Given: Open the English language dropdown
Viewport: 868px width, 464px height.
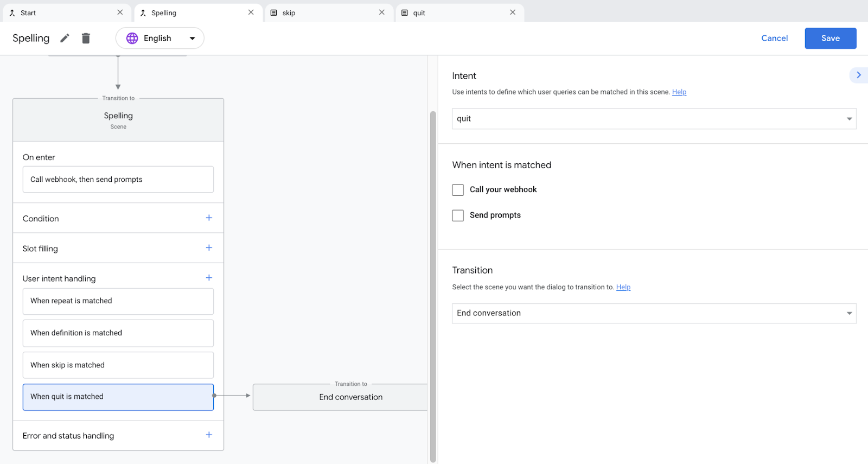Looking at the screenshot, I should [160, 38].
